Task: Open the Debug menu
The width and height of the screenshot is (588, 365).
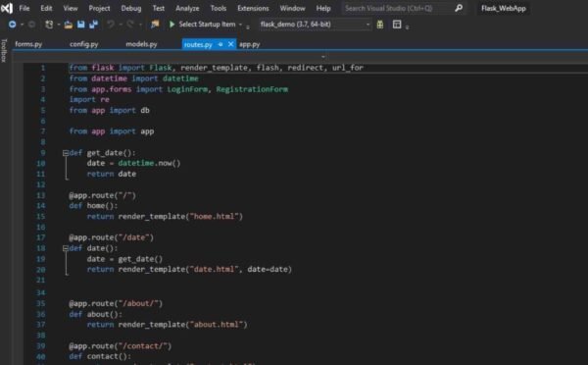Action: pos(131,8)
